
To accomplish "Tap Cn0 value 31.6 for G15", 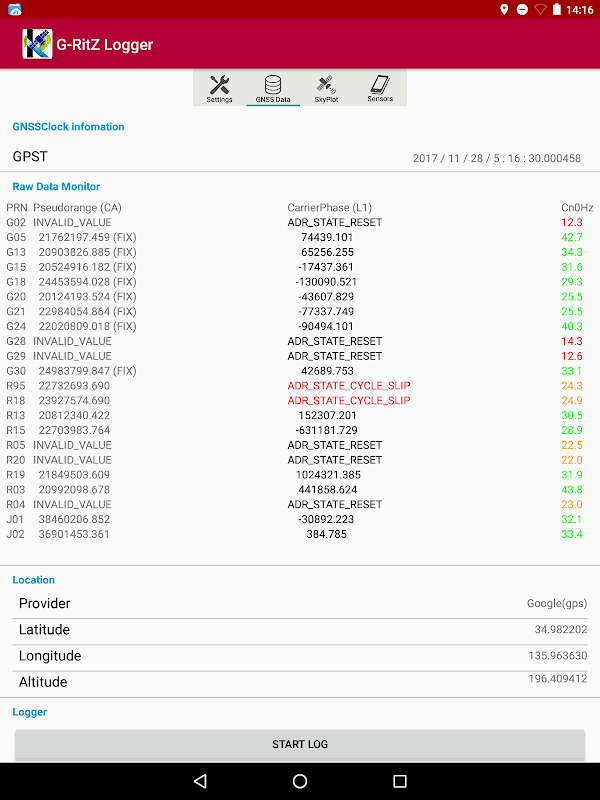I will (571, 267).
